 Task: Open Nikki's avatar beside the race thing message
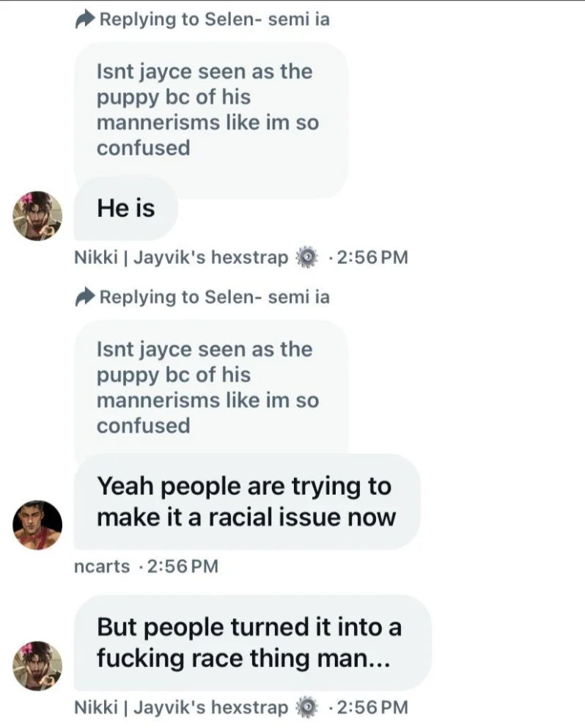(37, 666)
